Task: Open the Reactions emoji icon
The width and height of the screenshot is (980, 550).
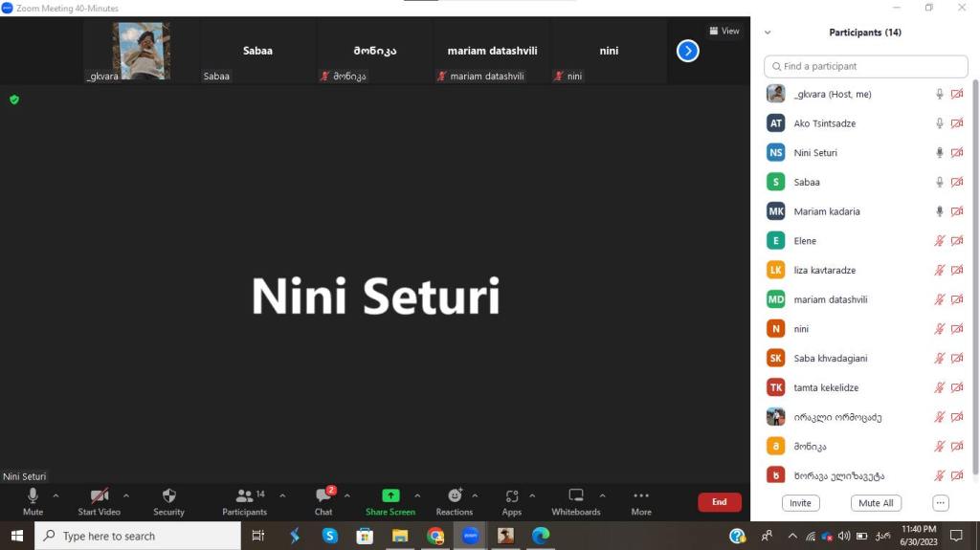Action: point(455,495)
